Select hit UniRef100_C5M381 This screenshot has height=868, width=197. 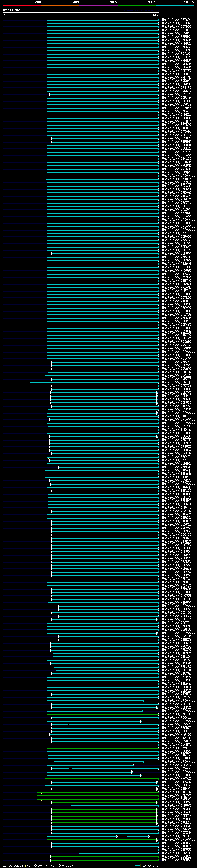pos(177,809)
